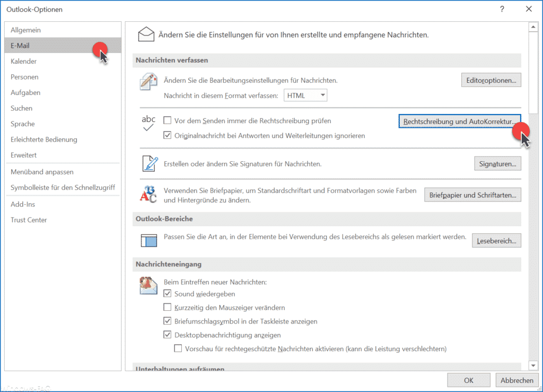Click the abc spell-check icon

[148, 123]
